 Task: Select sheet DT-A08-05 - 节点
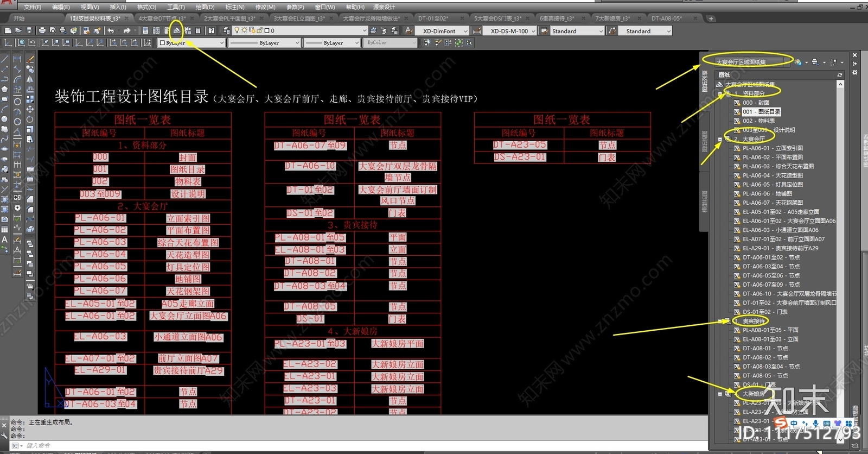coord(765,376)
